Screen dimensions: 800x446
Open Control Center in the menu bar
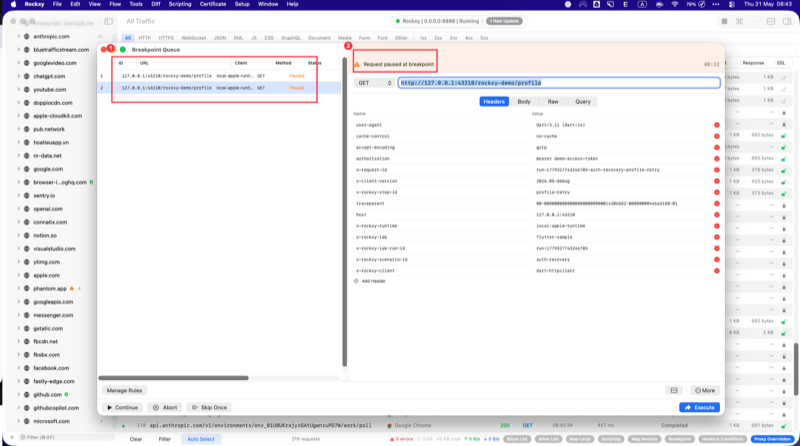(732, 4)
